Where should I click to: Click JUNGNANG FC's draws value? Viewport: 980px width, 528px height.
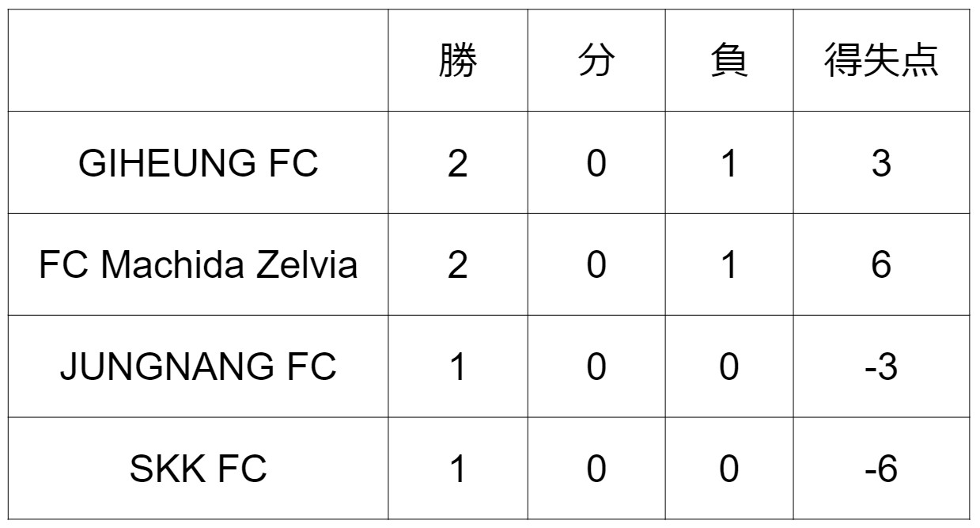point(596,367)
